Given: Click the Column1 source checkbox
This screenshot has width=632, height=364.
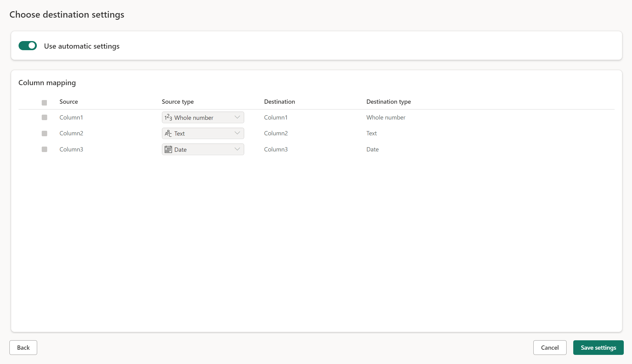Looking at the screenshot, I should [x=44, y=117].
